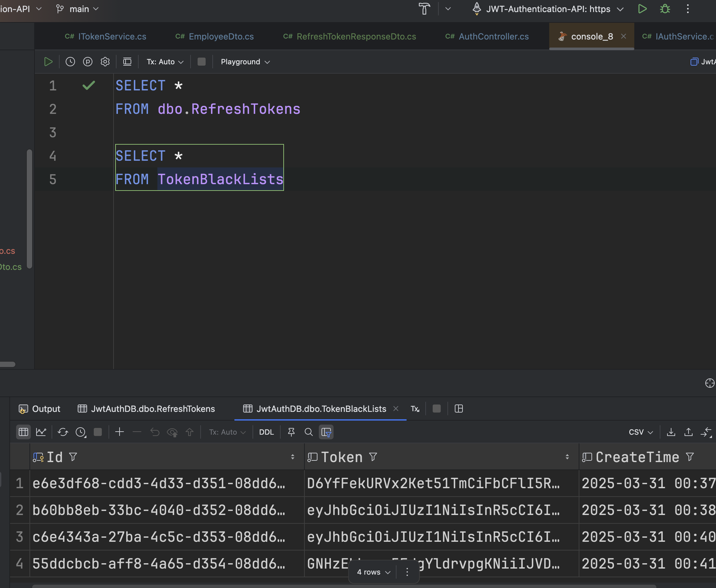Run the SQL query with Execute button
Image resolution: width=716 pixels, height=588 pixels.
click(x=49, y=62)
